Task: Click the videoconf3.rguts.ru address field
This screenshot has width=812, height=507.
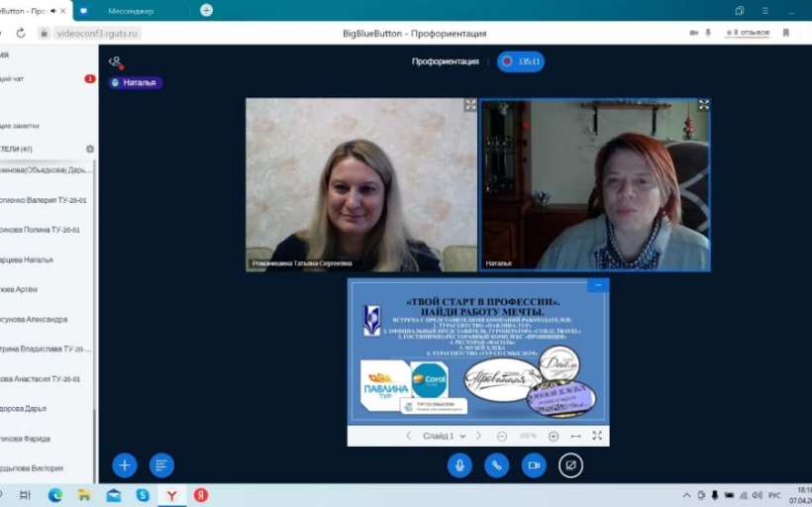Action: [x=97, y=33]
